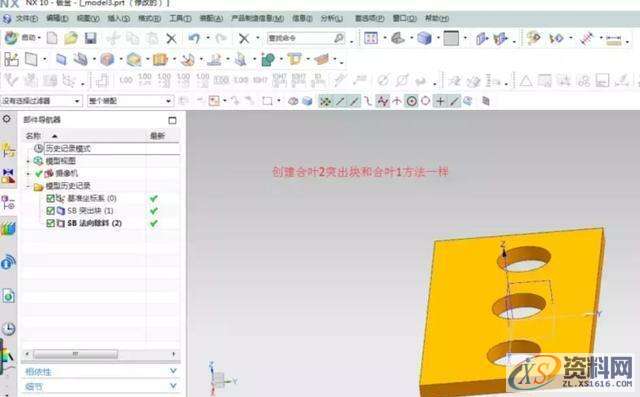
Task: Open the dropdown arrow beside Undo
Action: [208, 38]
